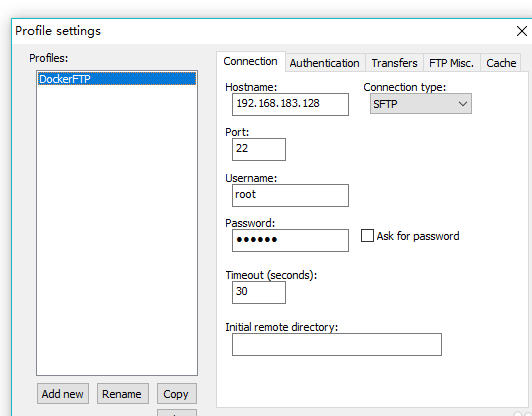Switch to the Authentication tab
This screenshot has width=532, height=416.
click(325, 63)
